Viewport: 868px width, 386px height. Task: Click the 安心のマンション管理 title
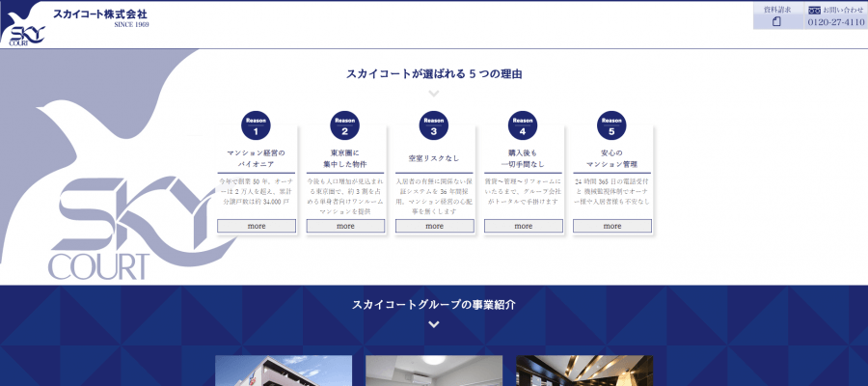coord(611,158)
